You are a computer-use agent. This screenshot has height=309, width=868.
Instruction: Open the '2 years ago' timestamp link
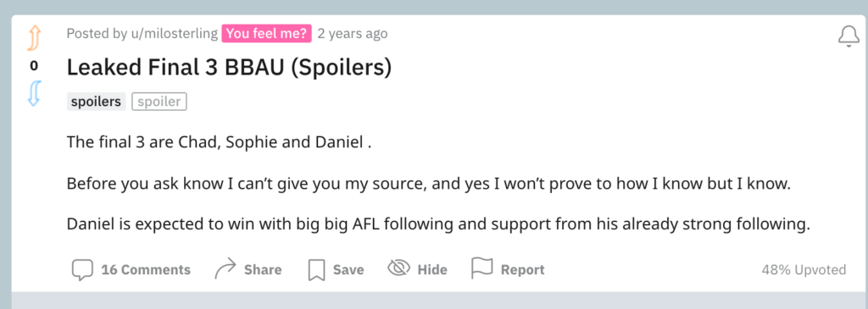(353, 33)
